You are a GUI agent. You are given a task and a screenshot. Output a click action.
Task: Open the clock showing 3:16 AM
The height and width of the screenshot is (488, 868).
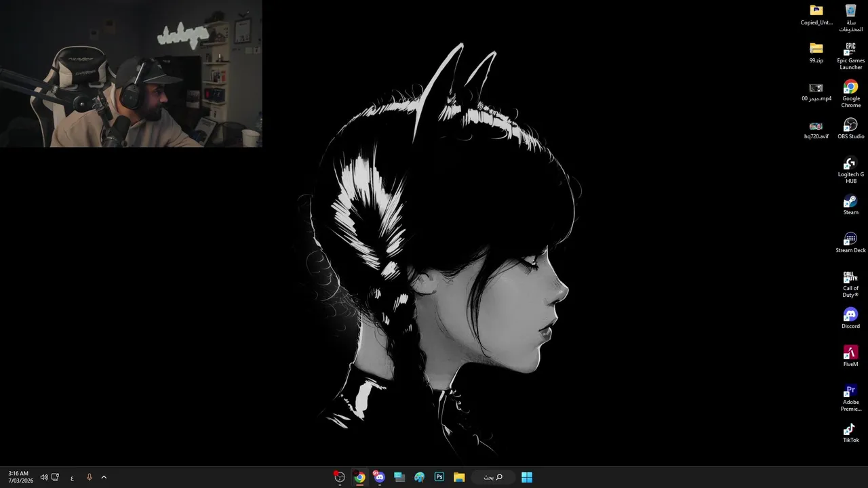pos(20,477)
